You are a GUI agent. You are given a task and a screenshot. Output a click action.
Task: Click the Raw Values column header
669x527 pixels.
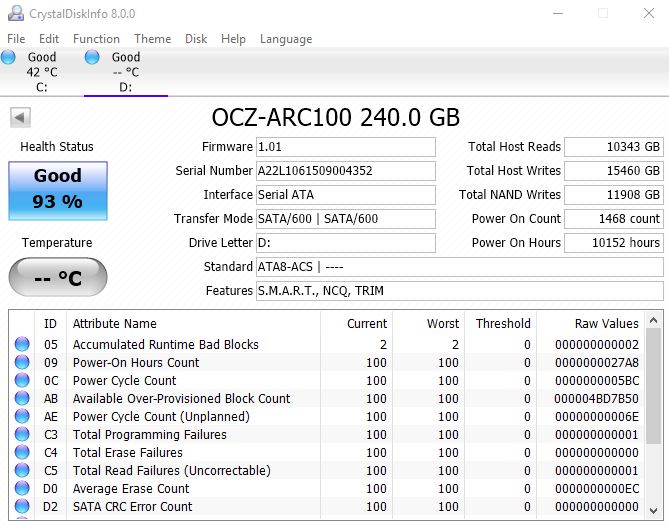point(590,323)
